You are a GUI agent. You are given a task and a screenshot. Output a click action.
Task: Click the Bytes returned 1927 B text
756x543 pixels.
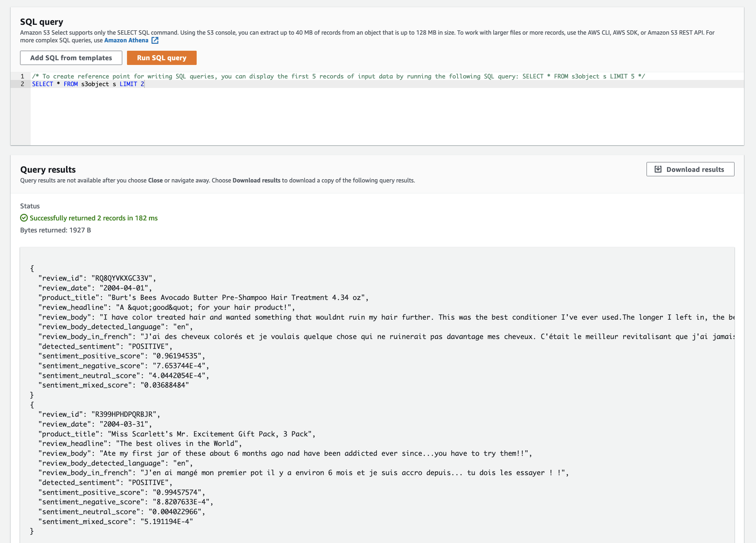(55, 230)
